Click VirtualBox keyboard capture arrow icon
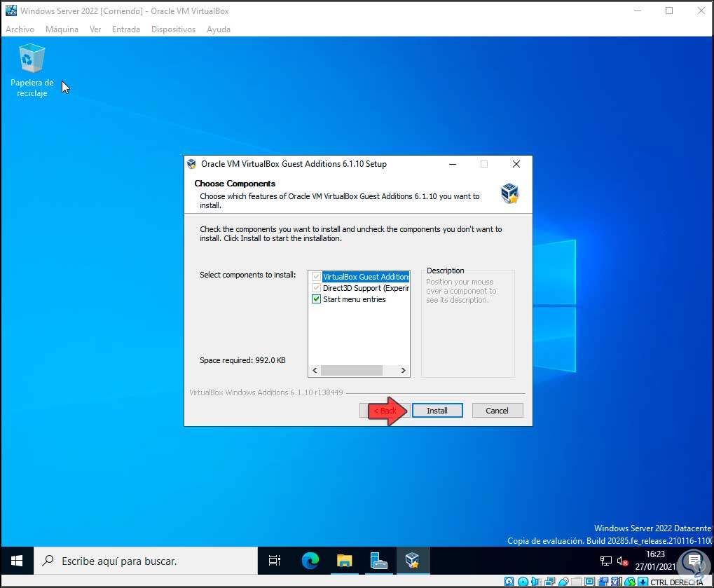Viewport: 714px width, 588px height. (x=643, y=582)
